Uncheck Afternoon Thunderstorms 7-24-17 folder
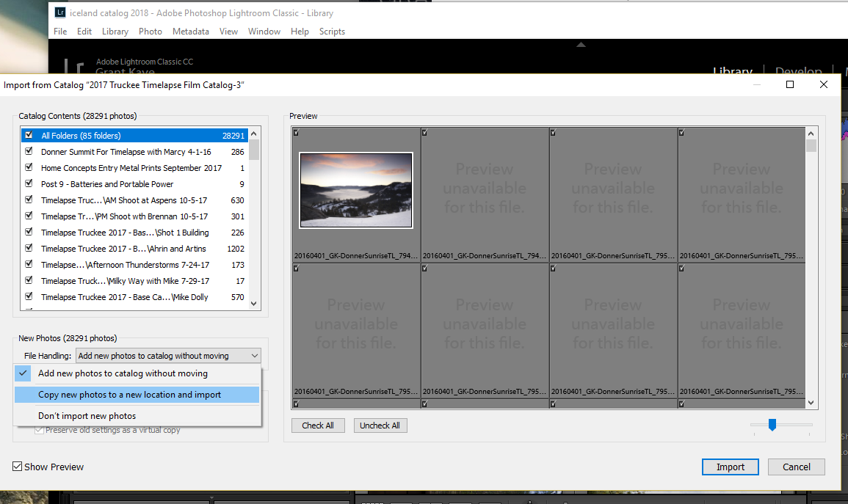848x504 pixels. pos(29,264)
